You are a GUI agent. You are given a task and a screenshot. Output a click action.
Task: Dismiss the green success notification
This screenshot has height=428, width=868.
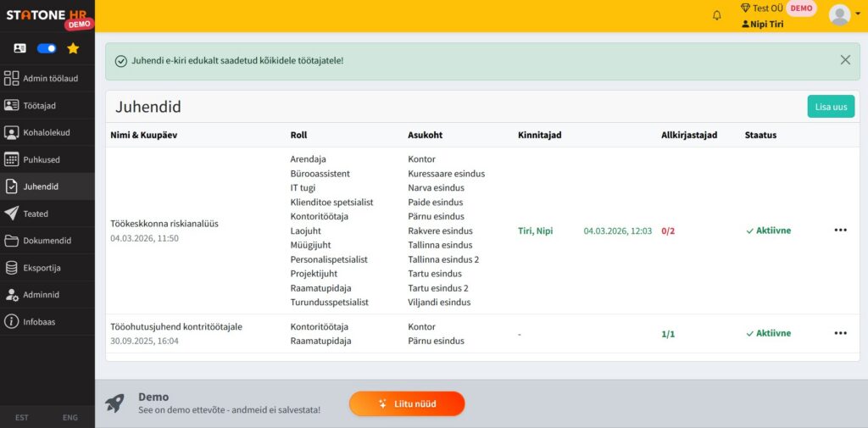845,60
